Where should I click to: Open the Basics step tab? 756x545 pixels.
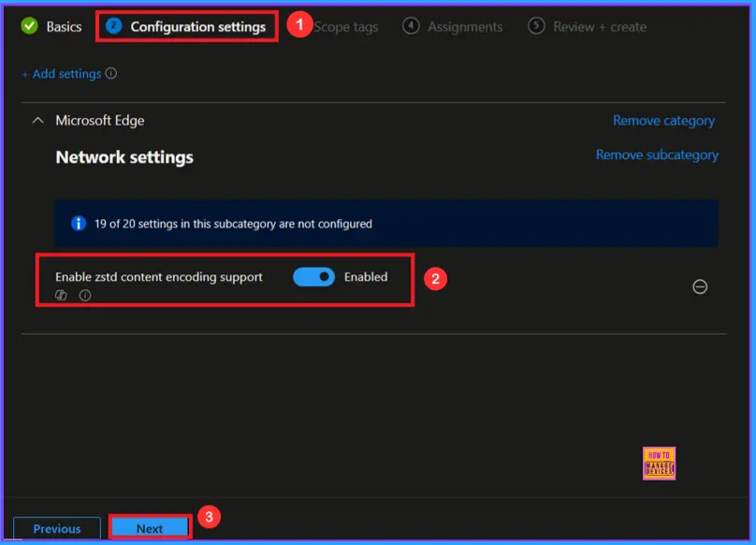(x=51, y=26)
